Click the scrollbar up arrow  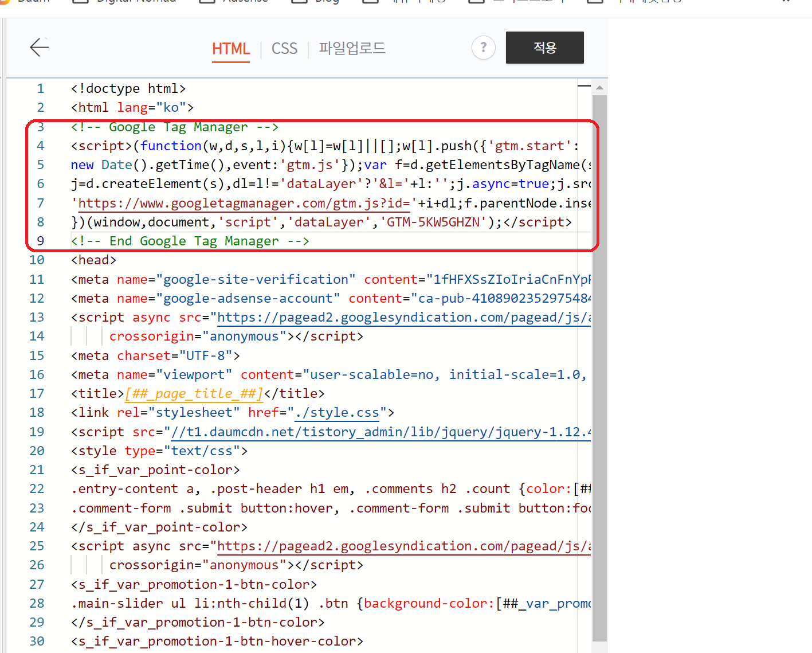click(x=599, y=88)
